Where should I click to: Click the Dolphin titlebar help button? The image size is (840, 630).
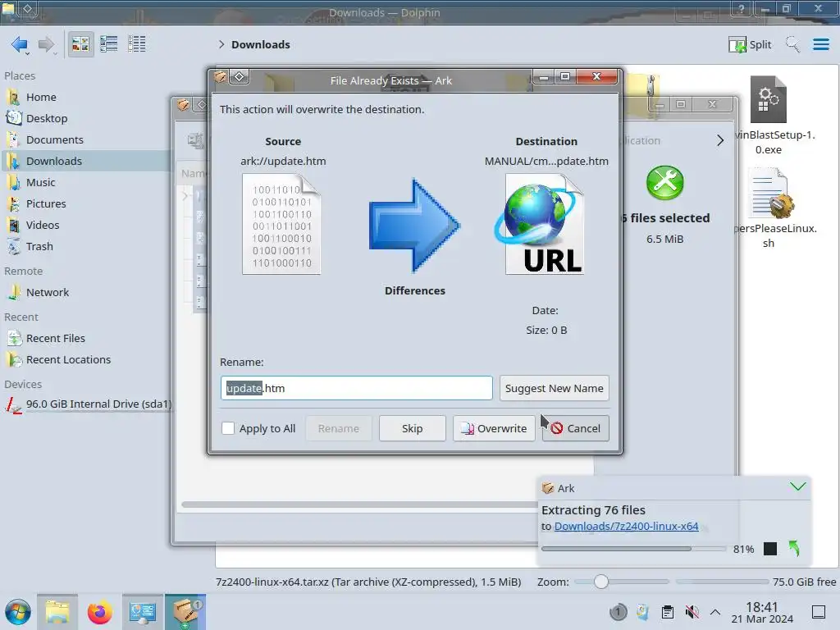click(742, 8)
